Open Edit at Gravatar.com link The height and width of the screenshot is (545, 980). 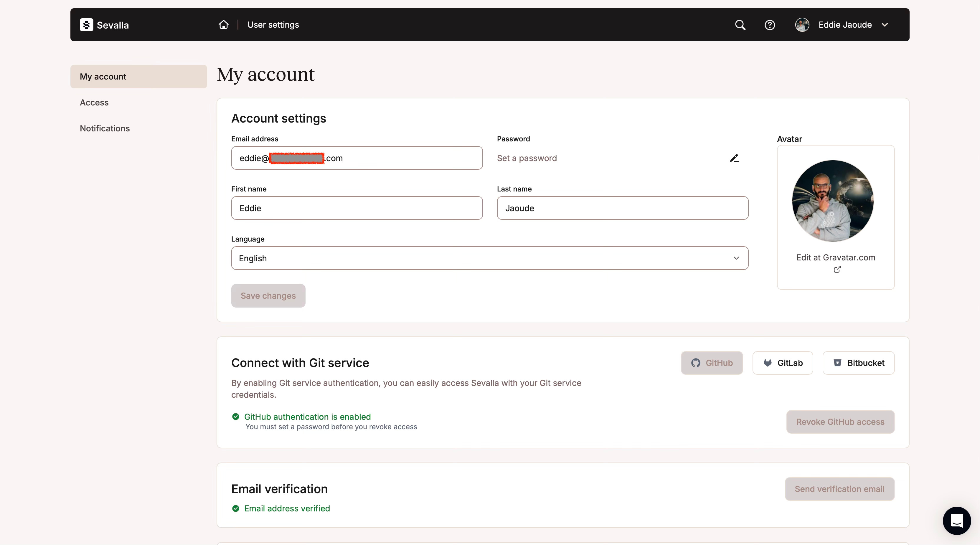point(836,257)
